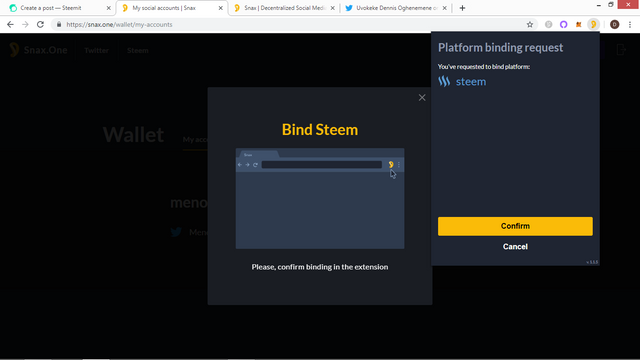Click the MetaMask fox extension icon

(x=578, y=24)
